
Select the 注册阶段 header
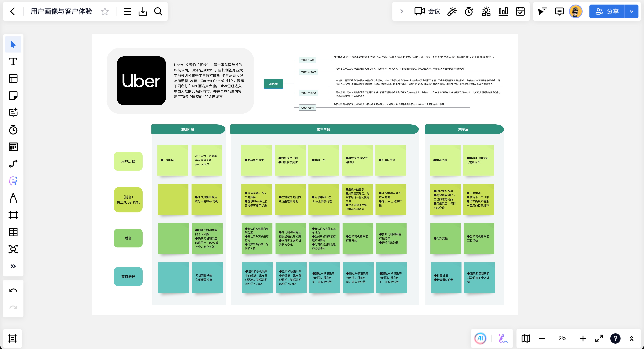[188, 129]
